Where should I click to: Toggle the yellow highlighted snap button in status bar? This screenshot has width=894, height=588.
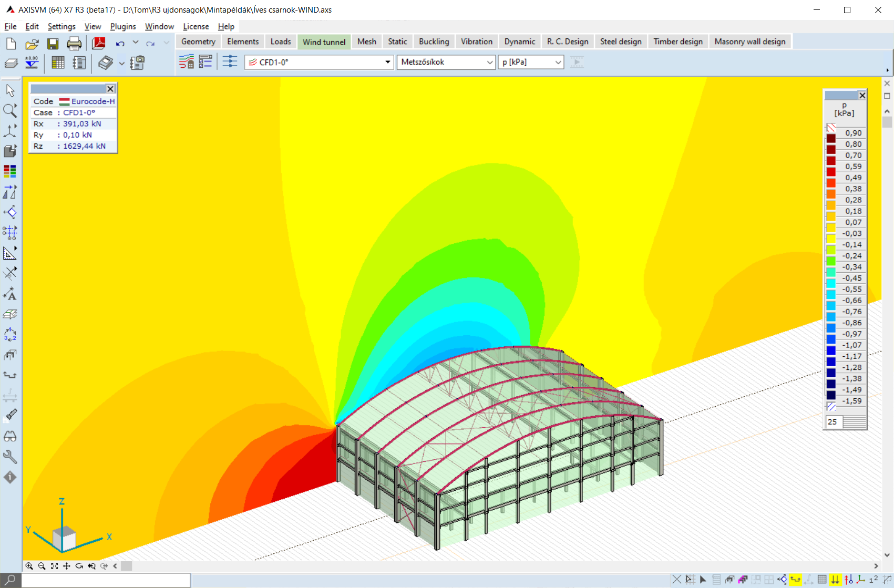(796, 580)
